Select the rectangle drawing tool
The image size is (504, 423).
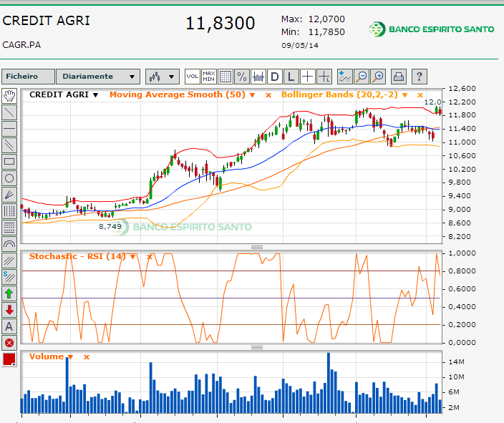coord(9,161)
